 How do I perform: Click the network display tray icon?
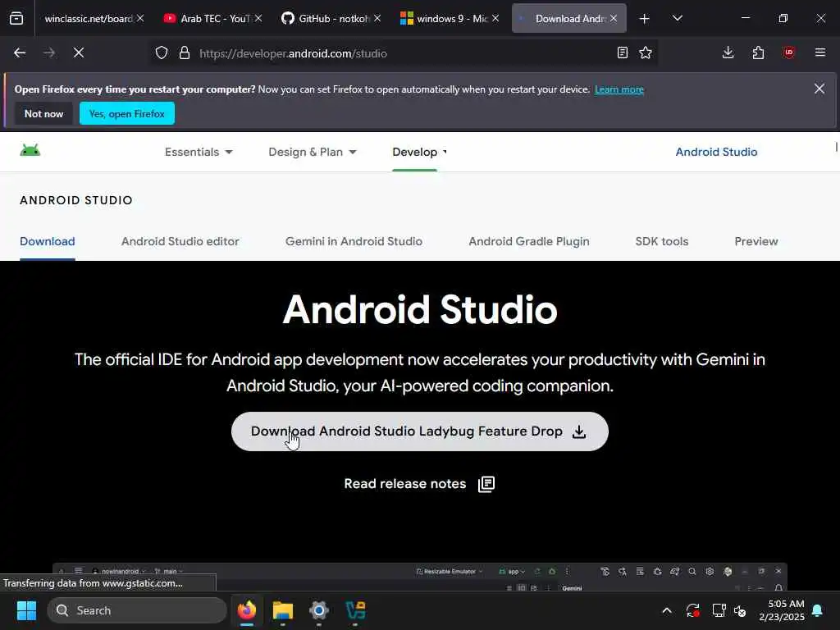[x=719, y=610]
